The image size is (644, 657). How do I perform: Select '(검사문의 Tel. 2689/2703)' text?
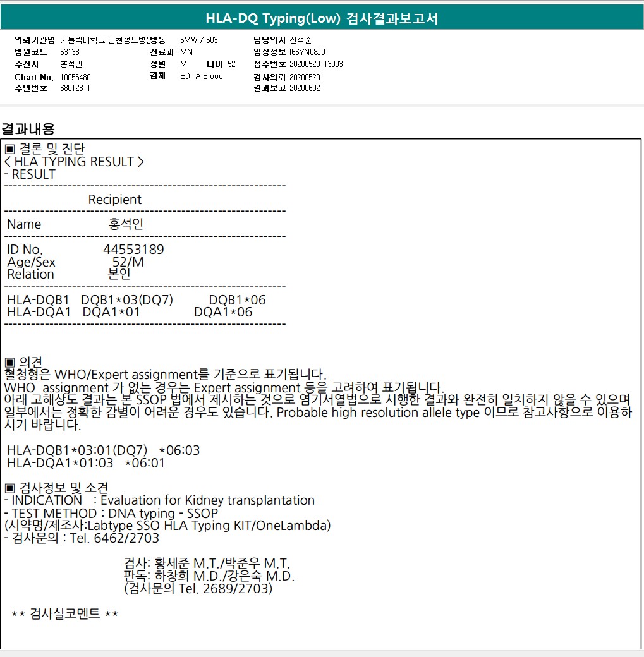click(198, 588)
